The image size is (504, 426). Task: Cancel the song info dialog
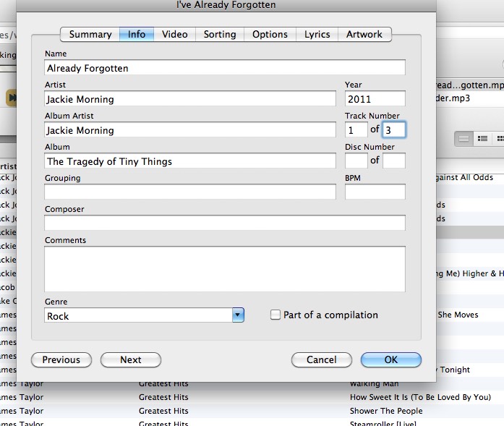[x=322, y=359]
